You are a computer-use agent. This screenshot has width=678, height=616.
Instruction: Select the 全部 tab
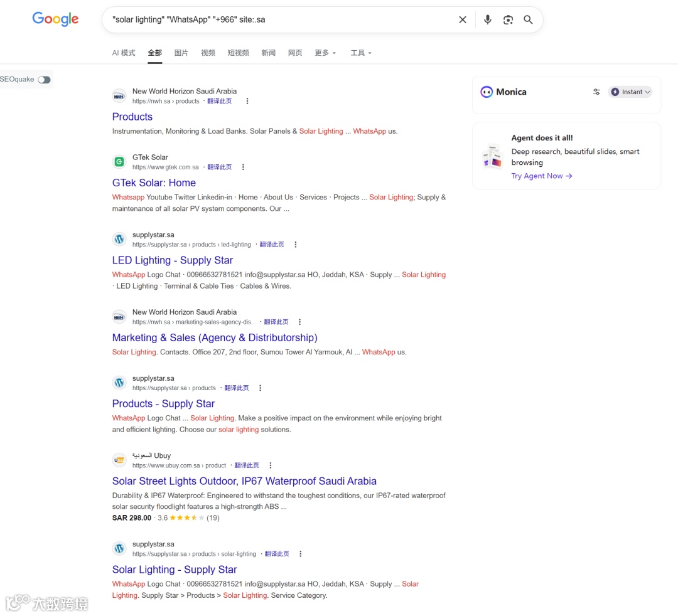tap(155, 53)
